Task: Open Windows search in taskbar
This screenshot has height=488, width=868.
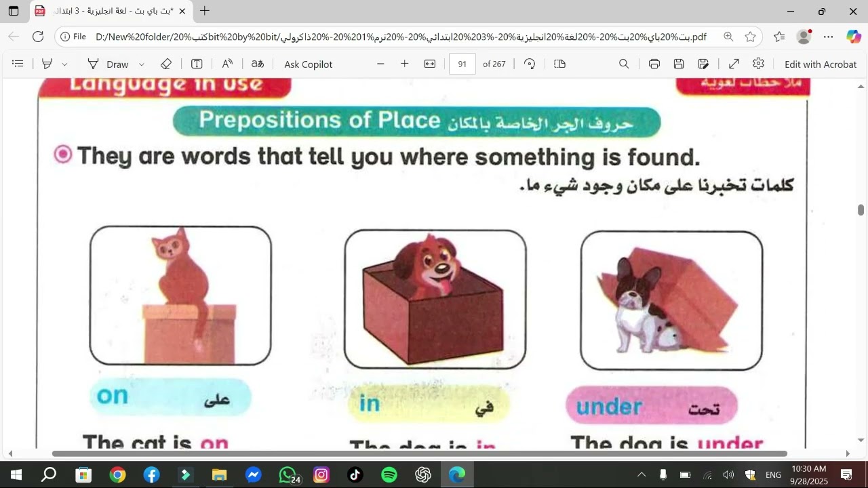Action: [x=49, y=474]
